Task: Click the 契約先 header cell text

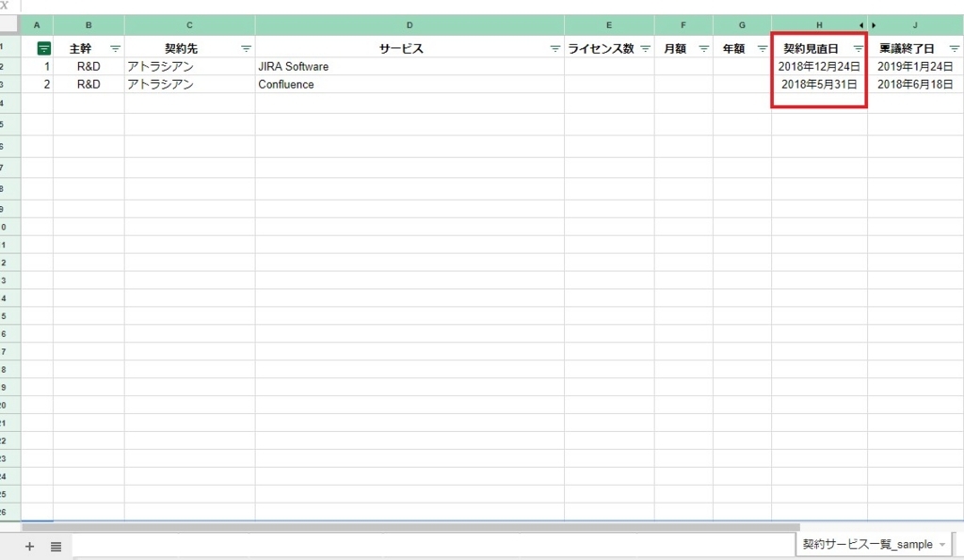Action: (x=181, y=49)
